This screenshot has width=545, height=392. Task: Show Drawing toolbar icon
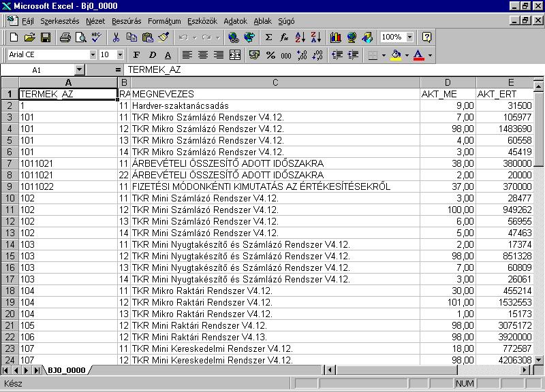pyautogui.click(x=367, y=37)
